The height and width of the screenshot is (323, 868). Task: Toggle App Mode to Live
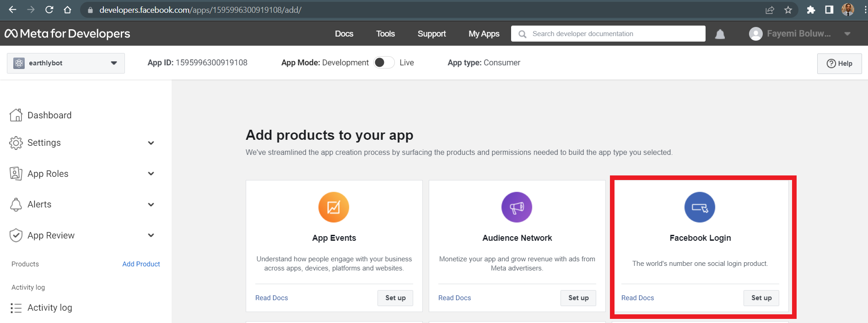pyautogui.click(x=384, y=63)
